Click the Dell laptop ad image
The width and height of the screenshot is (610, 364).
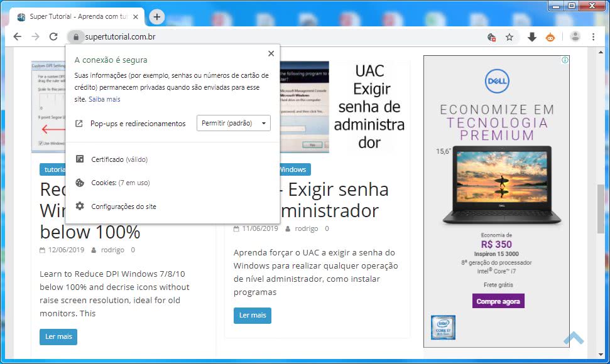tap(502, 185)
